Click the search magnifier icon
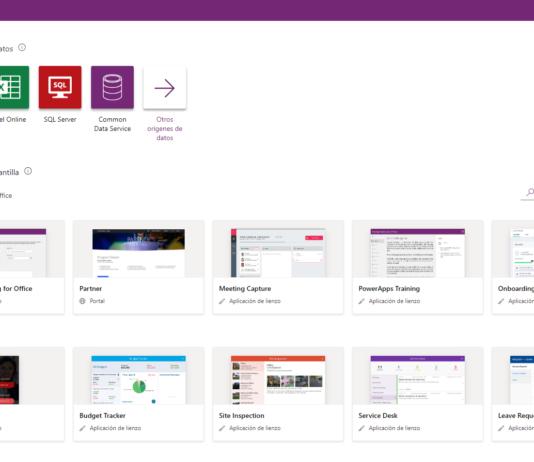The height and width of the screenshot is (462, 534). [530, 192]
